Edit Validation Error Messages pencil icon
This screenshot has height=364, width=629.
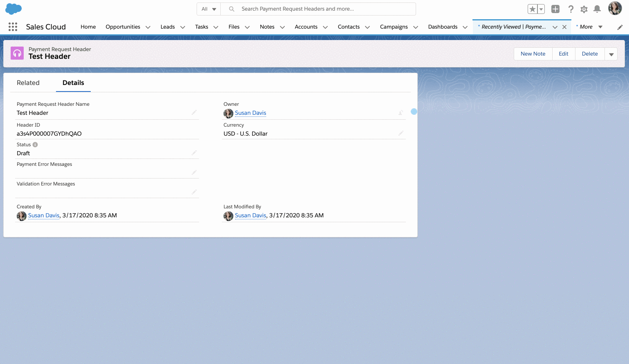(194, 192)
